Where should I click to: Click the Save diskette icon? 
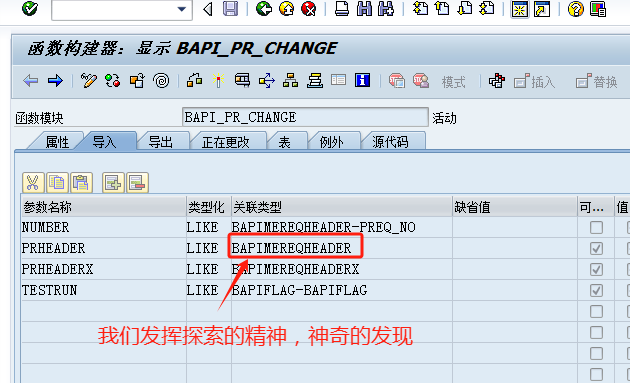(231, 9)
